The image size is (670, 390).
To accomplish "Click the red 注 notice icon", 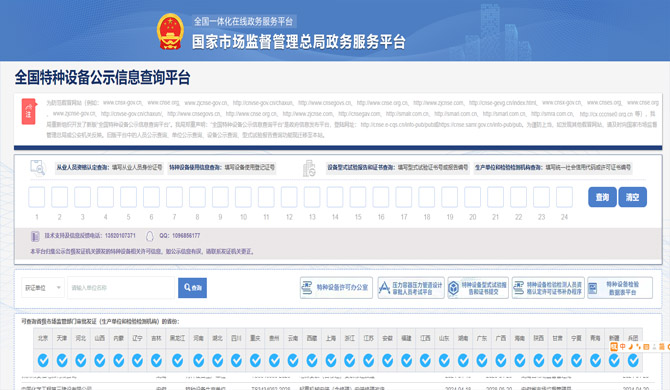I will [29, 111].
